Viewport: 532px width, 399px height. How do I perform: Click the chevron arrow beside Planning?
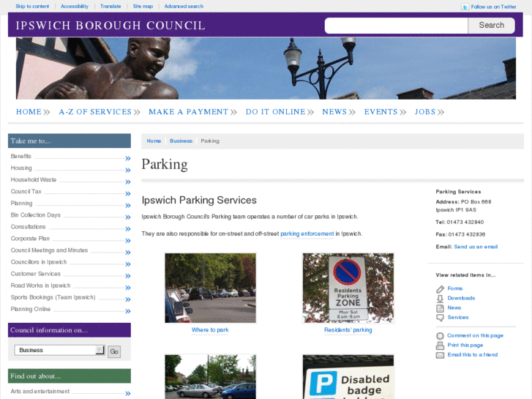pos(128,206)
